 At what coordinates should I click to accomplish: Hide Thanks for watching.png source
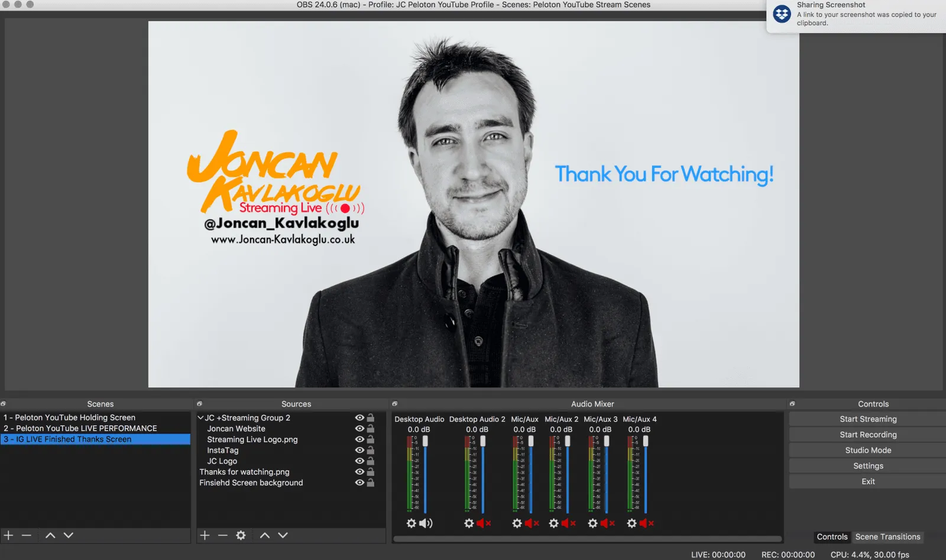pos(359,472)
